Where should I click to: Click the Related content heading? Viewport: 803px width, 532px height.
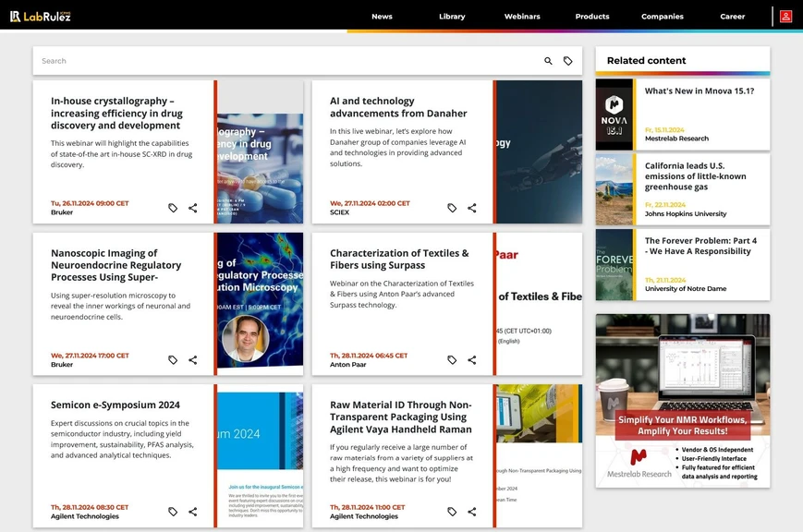646,60
